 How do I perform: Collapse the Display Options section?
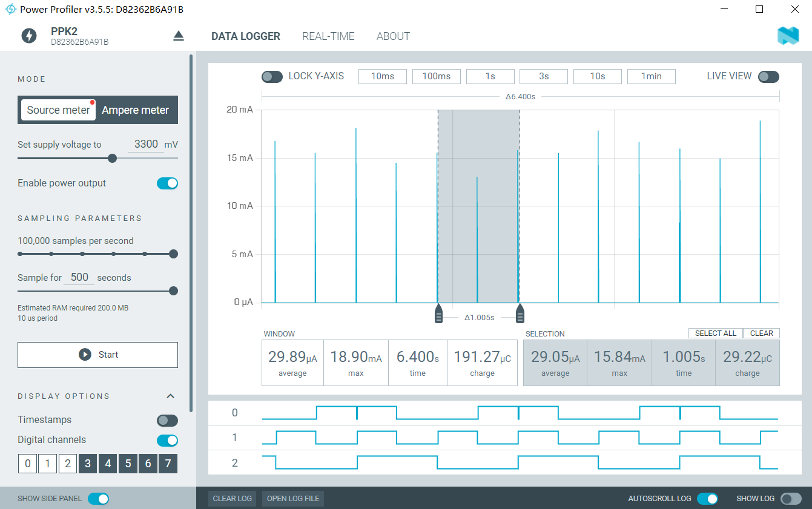tap(171, 396)
